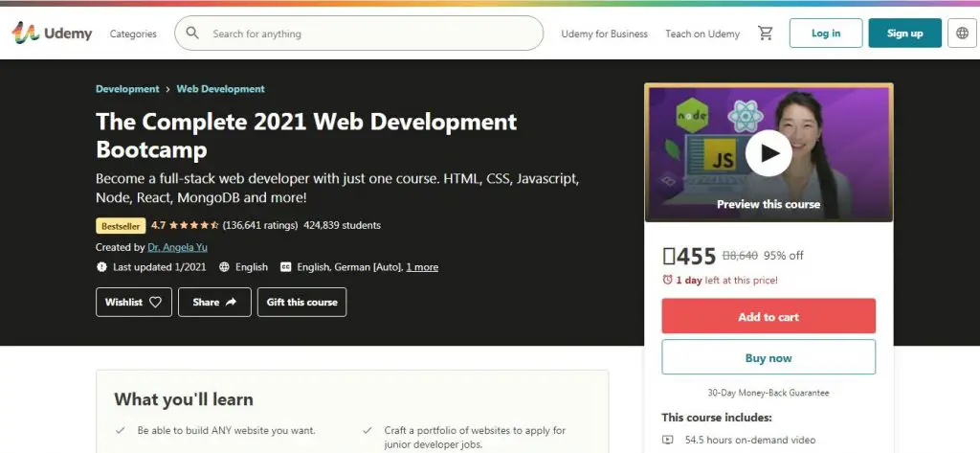Screen dimensions: 980x453
Task: Open Udemy for Business
Action: click(x=604, y=34)
